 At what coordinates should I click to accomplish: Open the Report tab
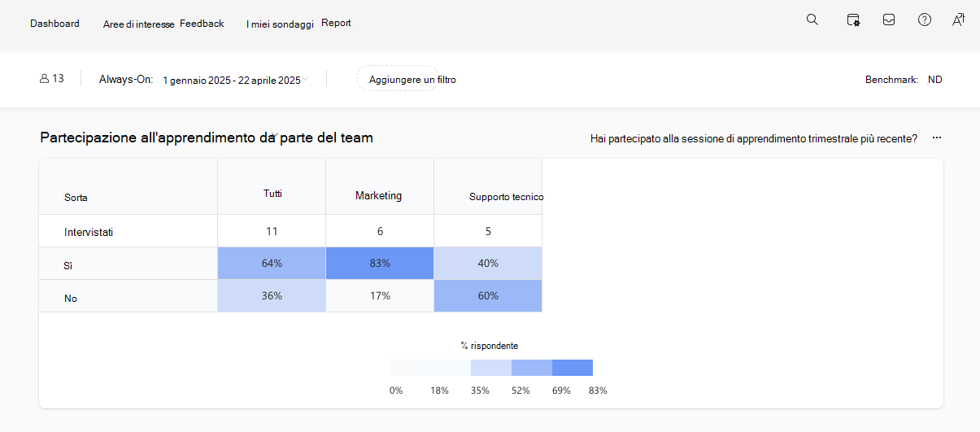(336, 23)
